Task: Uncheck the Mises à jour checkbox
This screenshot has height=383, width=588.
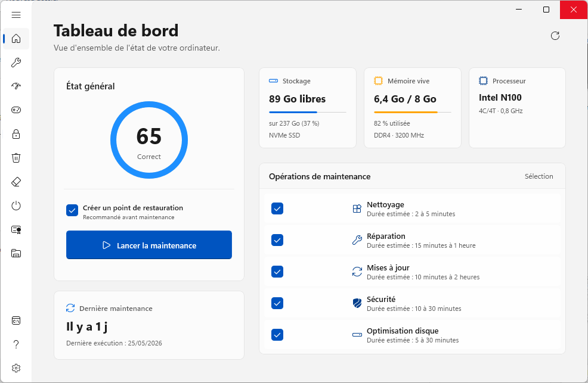Action: click(x=277, y=272)
